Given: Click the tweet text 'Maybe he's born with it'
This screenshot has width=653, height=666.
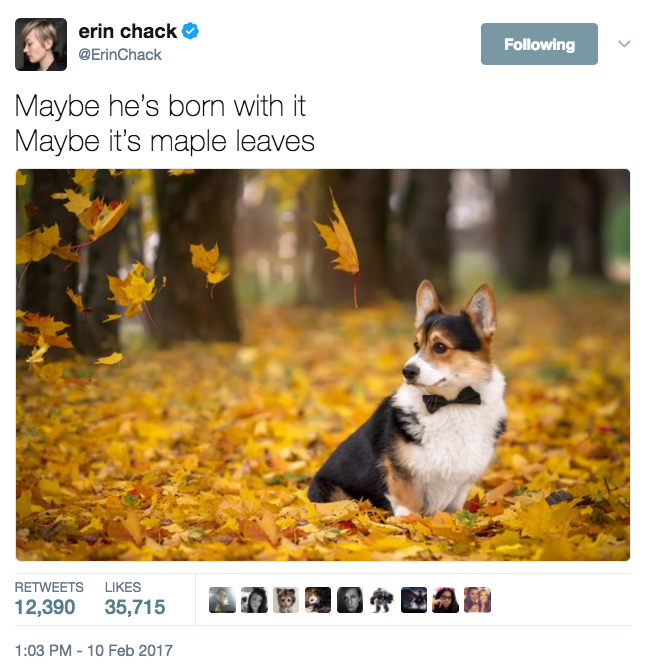Looking at the screenshot, I should (160, 106).
